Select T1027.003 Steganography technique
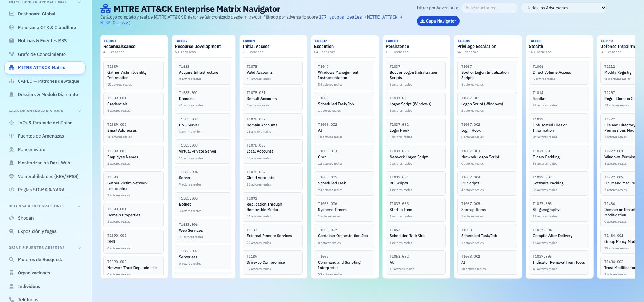Screen dimensions: 644x302 click(x=559, y=210)
